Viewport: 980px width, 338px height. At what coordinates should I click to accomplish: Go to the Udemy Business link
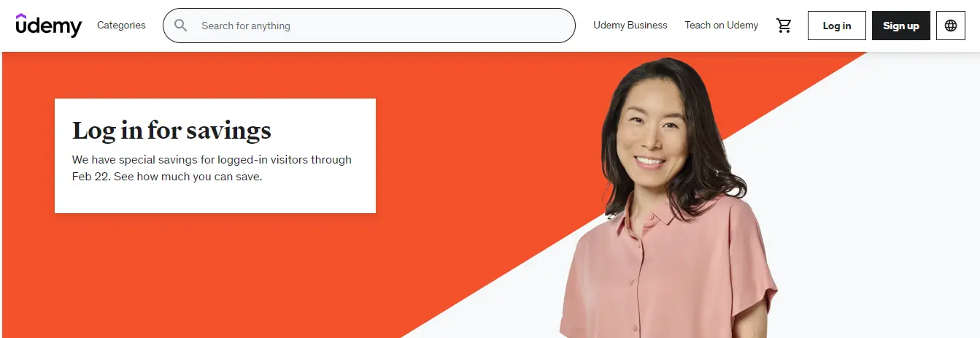pos(630,25)
